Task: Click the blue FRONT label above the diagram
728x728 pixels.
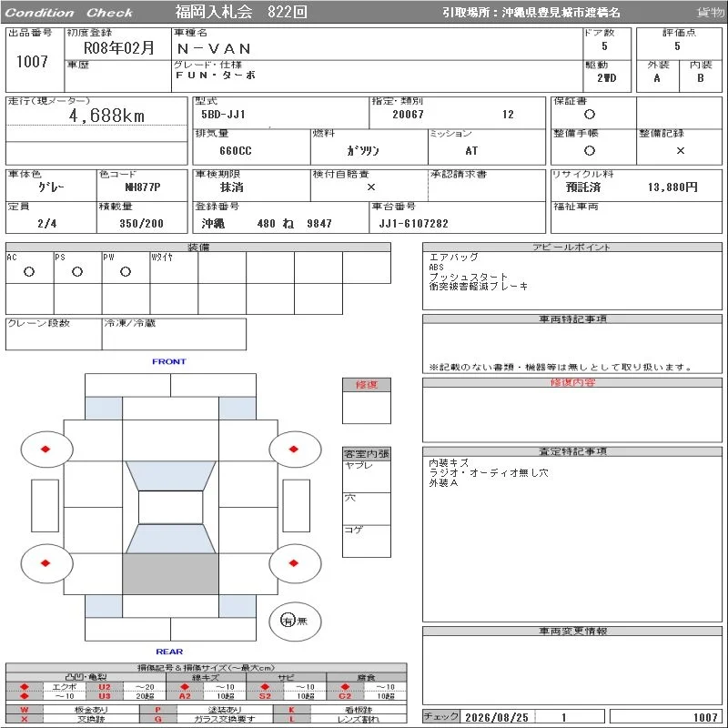Action: 169,361
